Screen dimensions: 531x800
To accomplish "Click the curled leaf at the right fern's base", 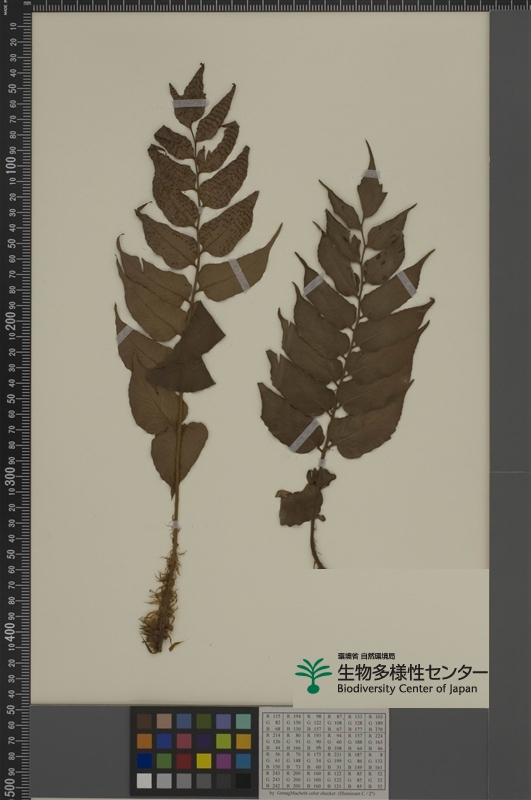I will 304,498.
